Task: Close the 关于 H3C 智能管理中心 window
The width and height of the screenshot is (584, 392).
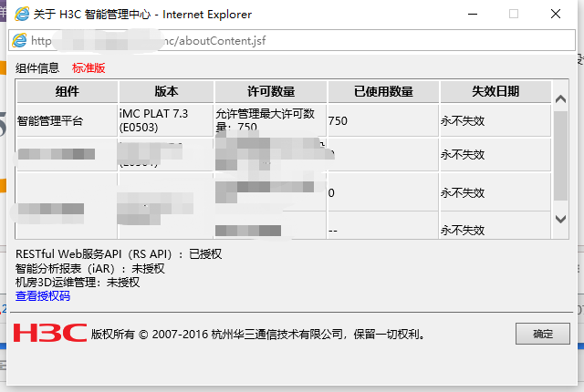Action: tap(556, 15)
